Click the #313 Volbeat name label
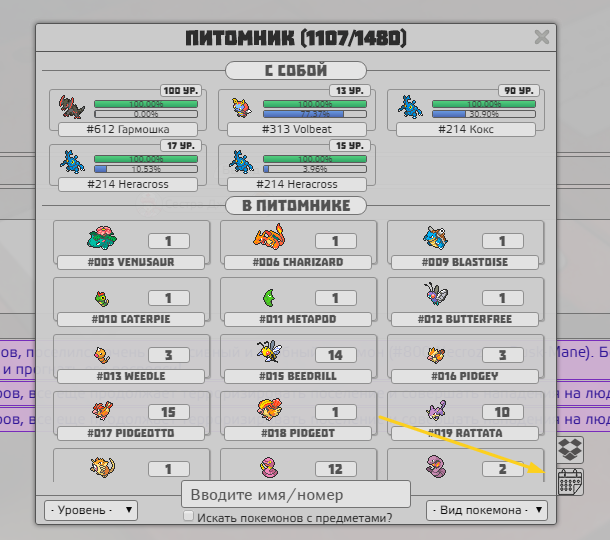This screenshot has width=610, height=540. [297, 129]
